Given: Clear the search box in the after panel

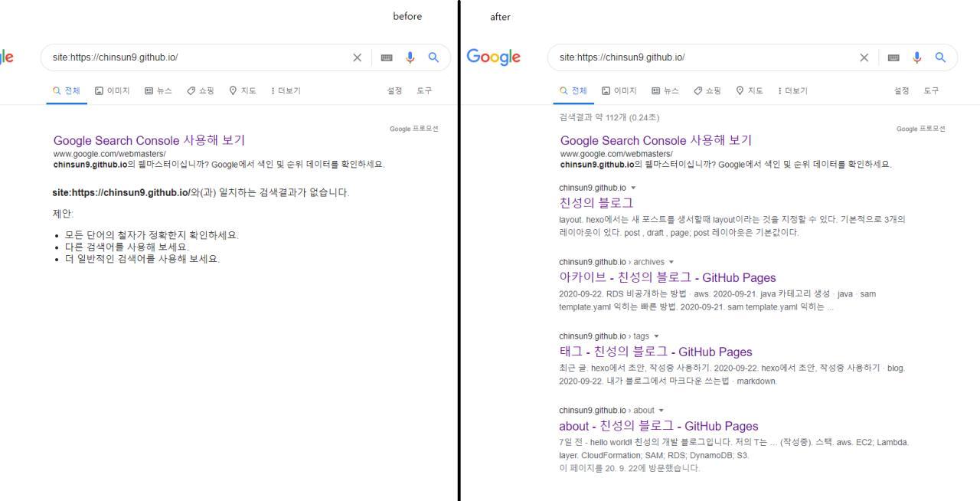Looking at the screenshot, I should [864, 57].
